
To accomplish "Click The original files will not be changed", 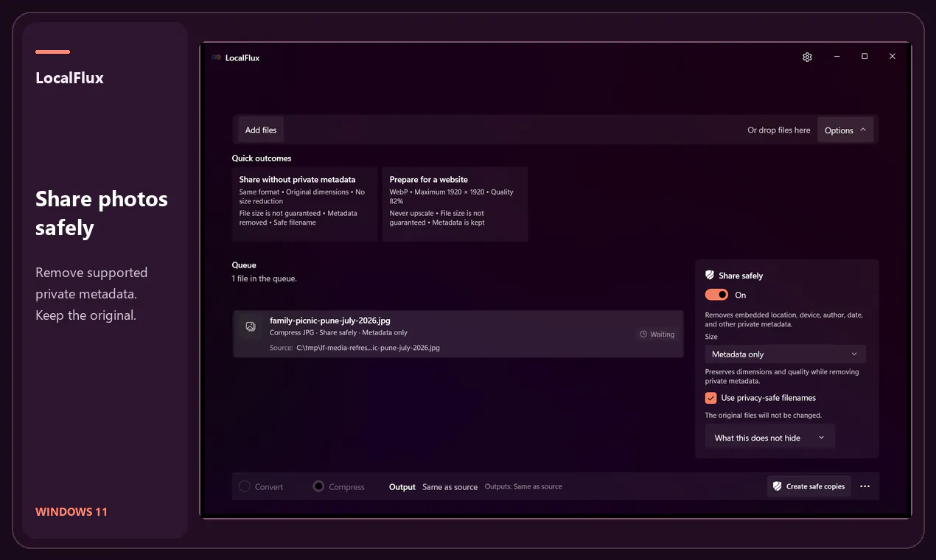I will click(763, 416).
